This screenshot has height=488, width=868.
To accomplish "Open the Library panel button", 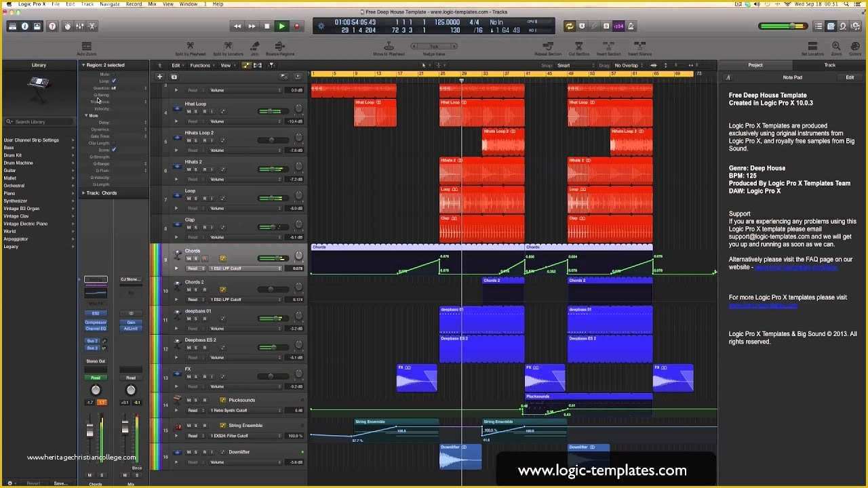I will pos(12,26).
